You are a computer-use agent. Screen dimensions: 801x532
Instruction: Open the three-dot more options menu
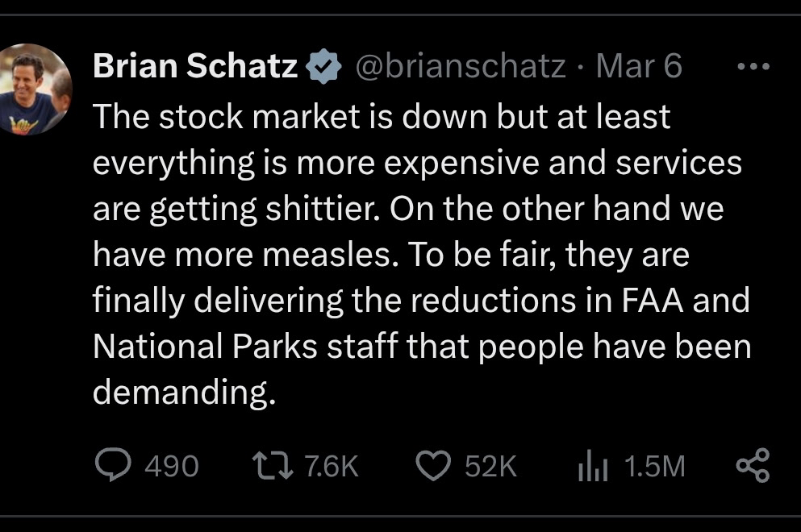(753, 67)
